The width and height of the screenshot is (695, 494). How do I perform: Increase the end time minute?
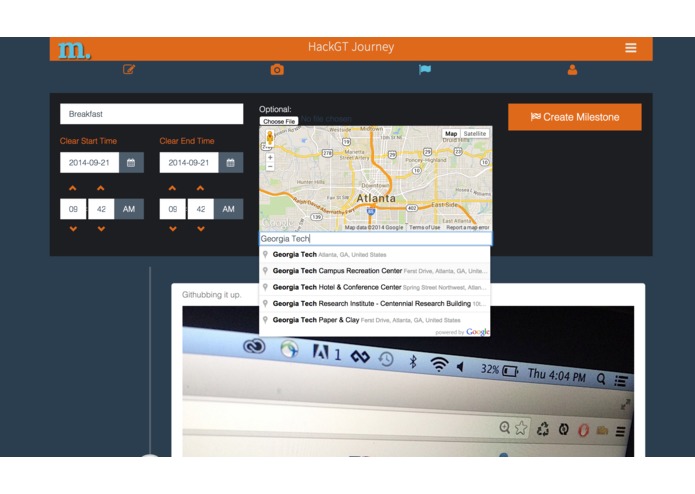[200, 188]
